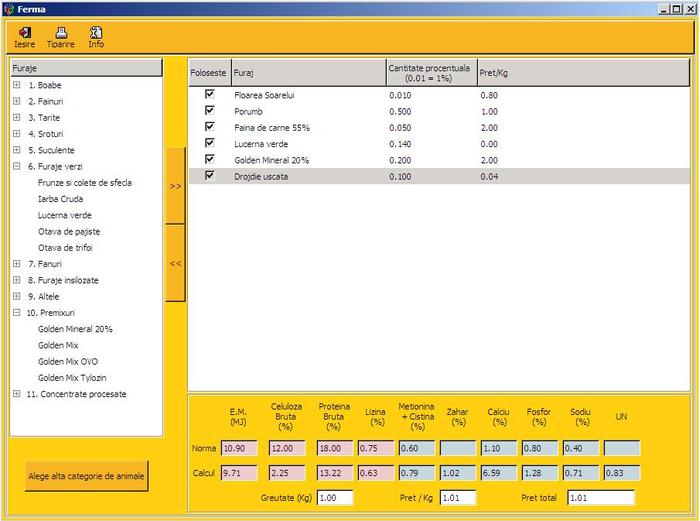
Task: Toggle the Porumb row checkbox
Action: 210,111
